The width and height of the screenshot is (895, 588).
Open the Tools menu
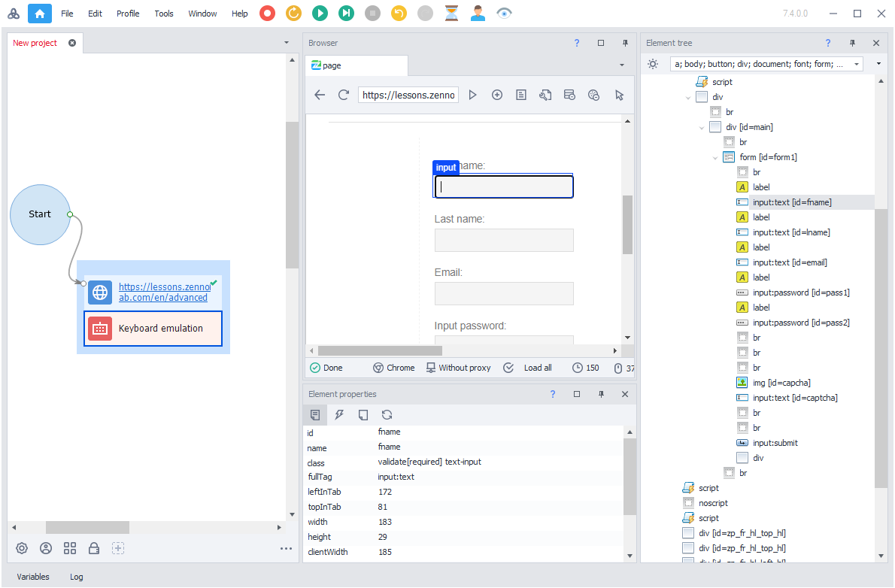[164, 14]
